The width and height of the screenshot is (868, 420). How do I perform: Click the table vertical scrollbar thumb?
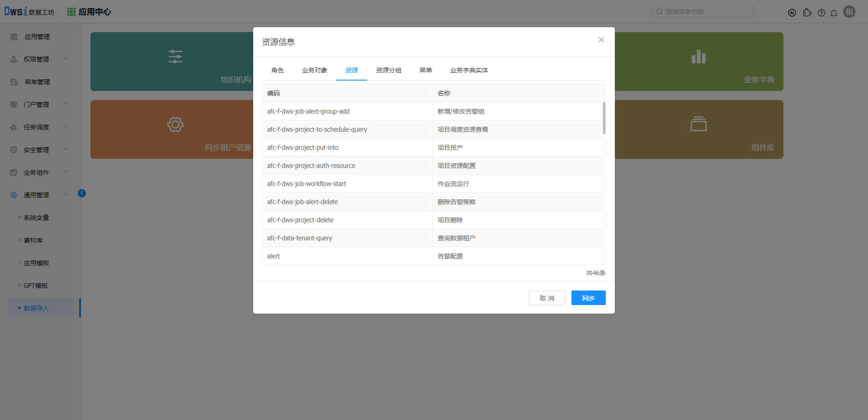pyautogui.click(x=604, y=118)
